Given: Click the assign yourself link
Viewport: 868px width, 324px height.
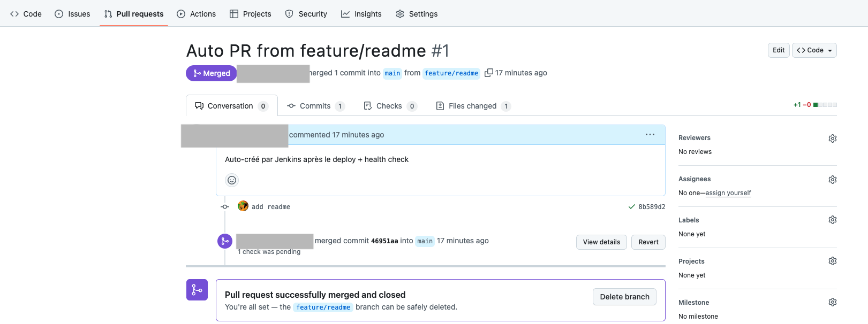Looking at the screenshot, I should click(x=728, y=193).
